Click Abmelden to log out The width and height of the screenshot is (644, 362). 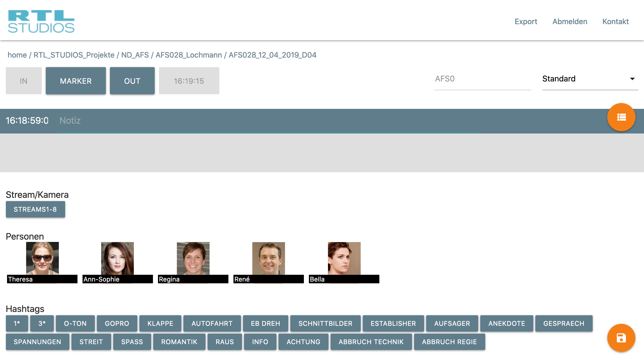point(570,22)
